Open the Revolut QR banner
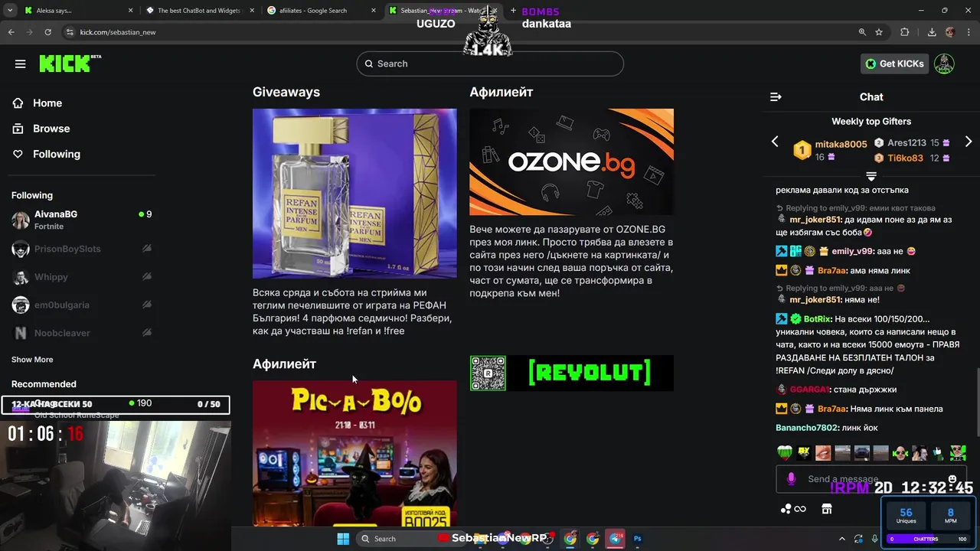This screenshot has width=980, height=551. click(571, 373)
